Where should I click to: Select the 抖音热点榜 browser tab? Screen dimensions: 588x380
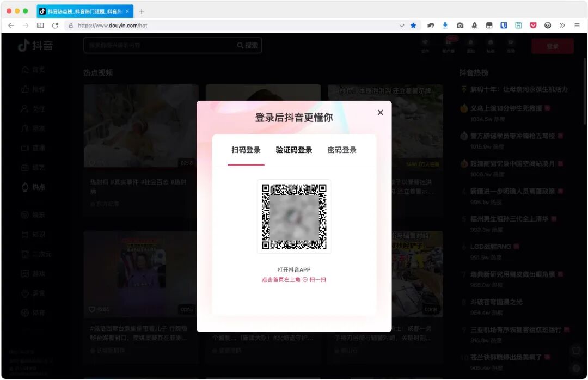[85, 11]
